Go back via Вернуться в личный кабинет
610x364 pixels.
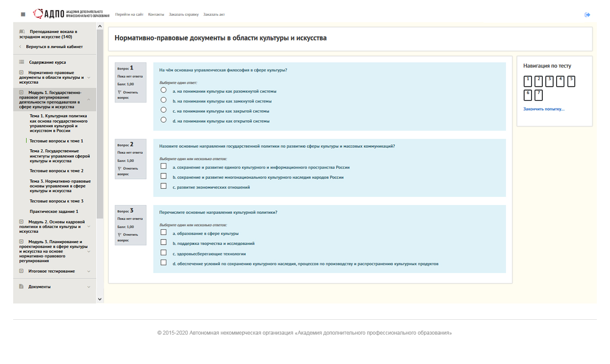click(54, 46)
